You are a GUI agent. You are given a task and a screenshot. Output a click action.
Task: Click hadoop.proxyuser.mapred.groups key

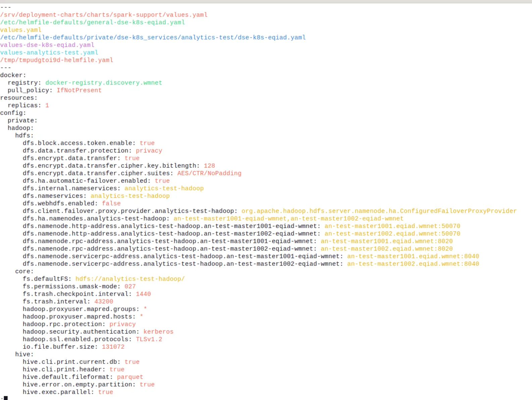click(81, 309)
